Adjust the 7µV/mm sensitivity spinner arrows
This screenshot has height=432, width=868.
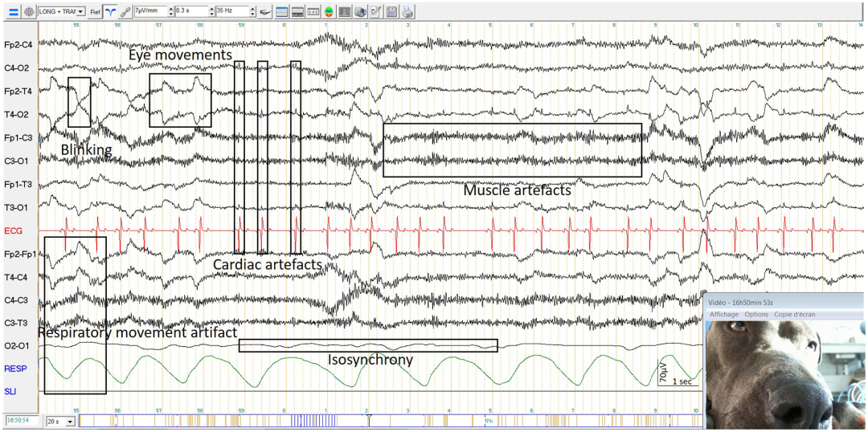[170, 12]
